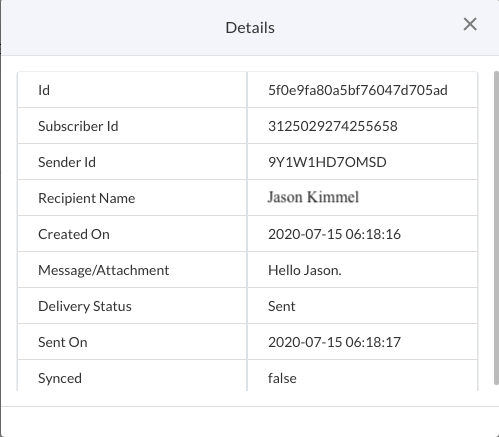Click the message text Hello Jason.
This screenshot has height=437, width=499.
305,270
